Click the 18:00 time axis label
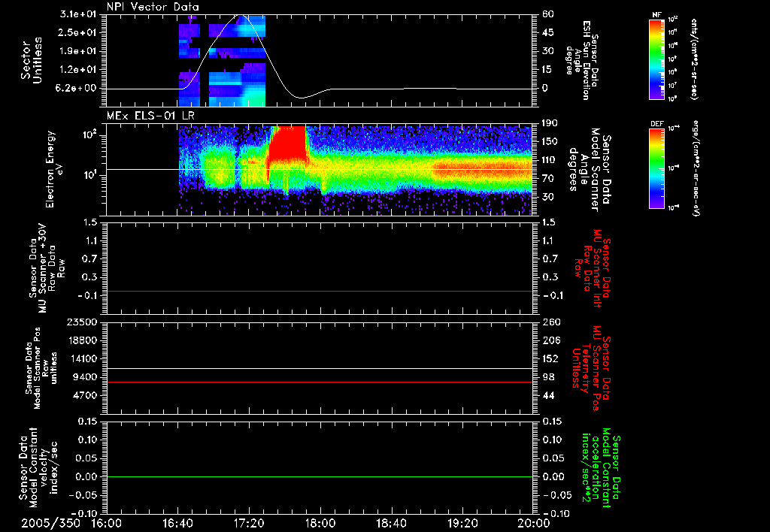The image size is (770, 532). pyautogui.click(x=320, y=524)
